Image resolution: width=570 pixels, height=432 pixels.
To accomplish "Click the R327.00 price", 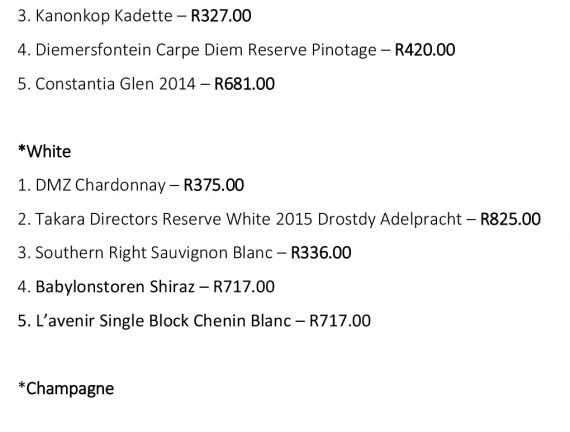I will 221,16.
